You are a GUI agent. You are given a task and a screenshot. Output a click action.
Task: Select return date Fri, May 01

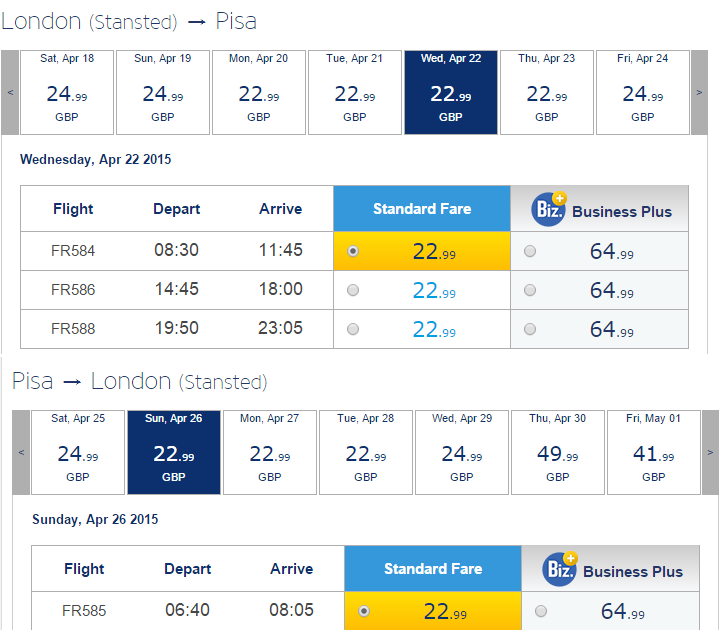(x=653, y=452)
